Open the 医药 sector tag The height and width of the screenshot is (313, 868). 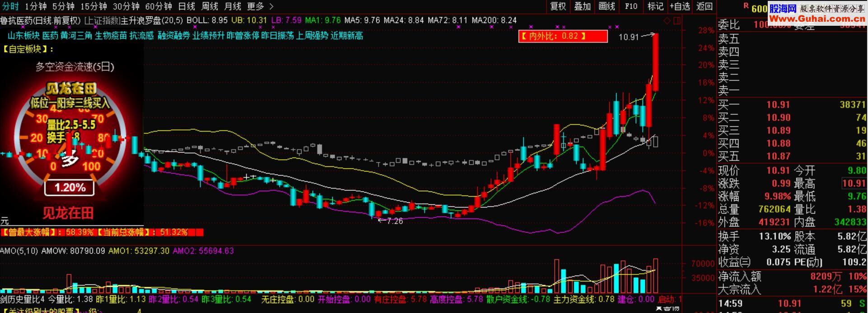(x=50, y=36)
